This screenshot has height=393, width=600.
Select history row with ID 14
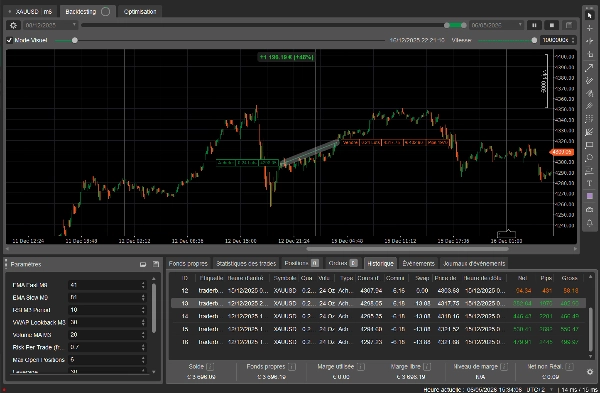pos(378,316)
